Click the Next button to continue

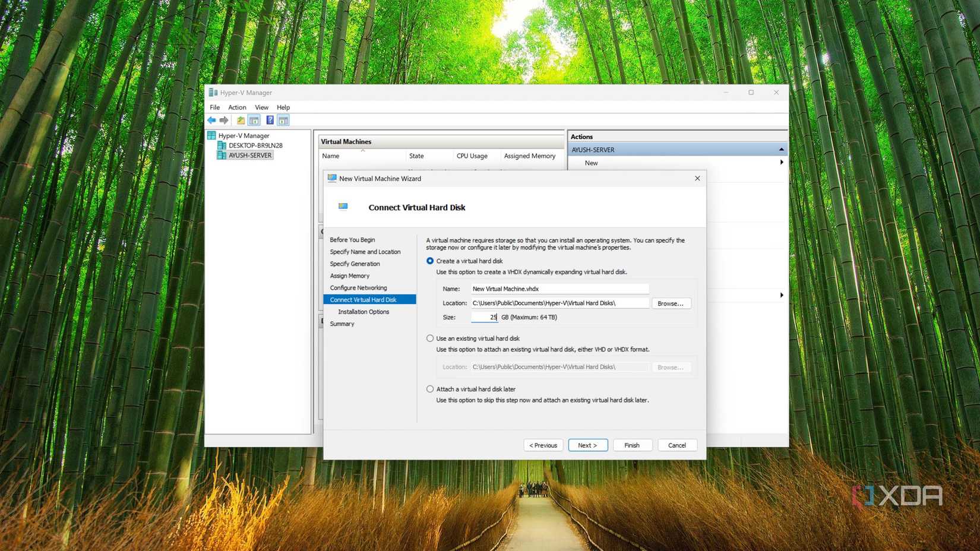[587, 445]
